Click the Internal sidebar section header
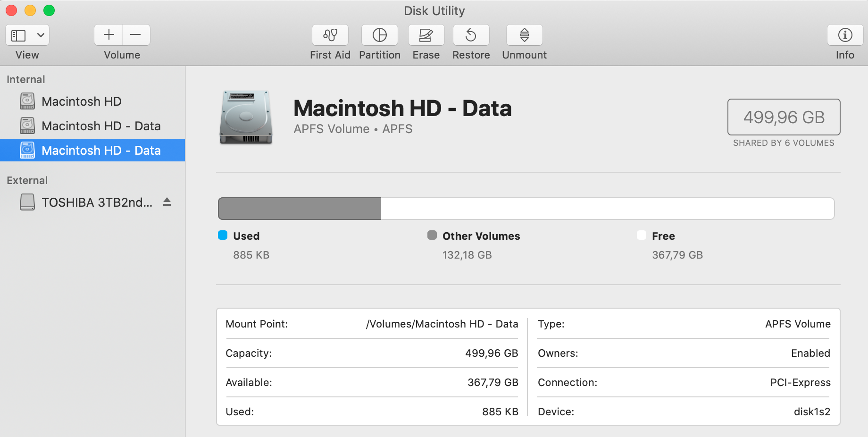Image resolution: width=868 pixels, height=437 pixels. tap(26, 79)
